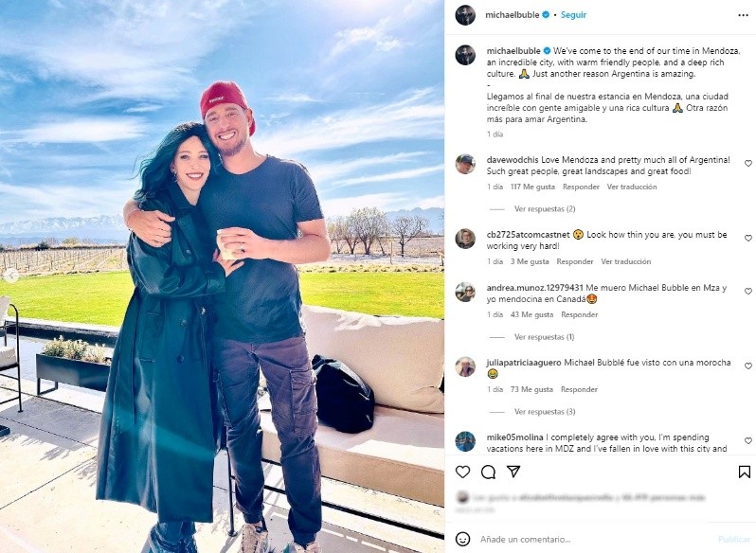Go to the previous photo with the left arrow

tap(10, 276)
